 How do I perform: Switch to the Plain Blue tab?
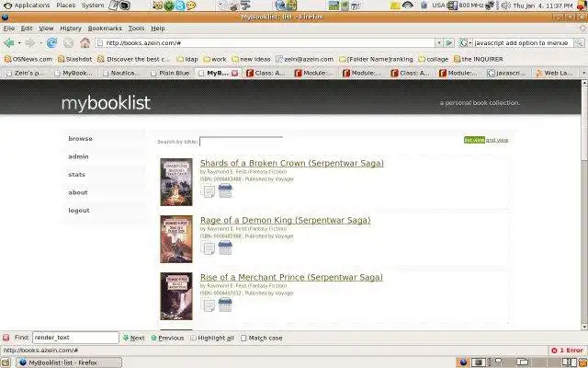click(x=169, y=74)
